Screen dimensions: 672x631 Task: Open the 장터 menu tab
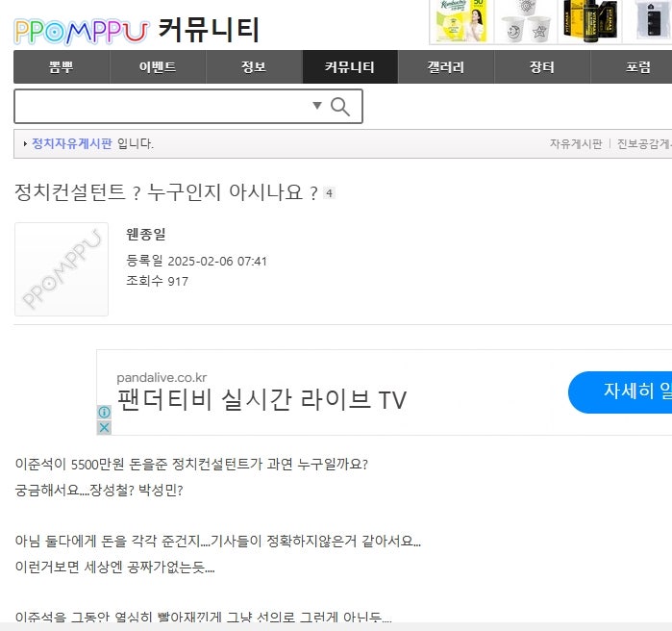coord(542,67)
